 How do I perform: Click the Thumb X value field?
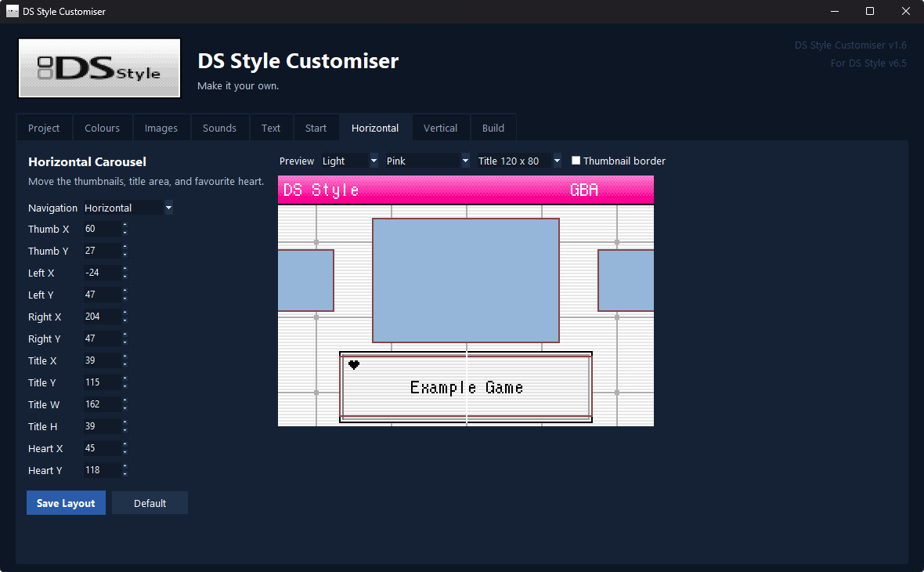[102, 229]
